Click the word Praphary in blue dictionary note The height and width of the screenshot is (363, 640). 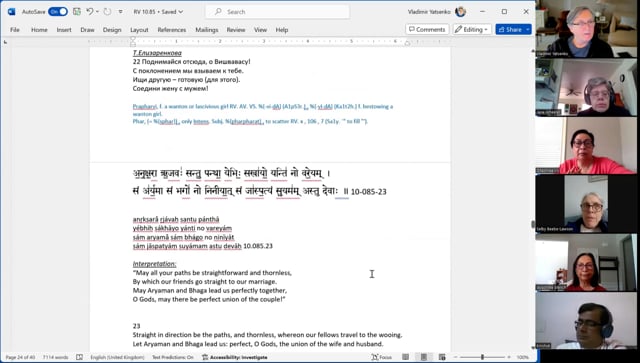144,107
